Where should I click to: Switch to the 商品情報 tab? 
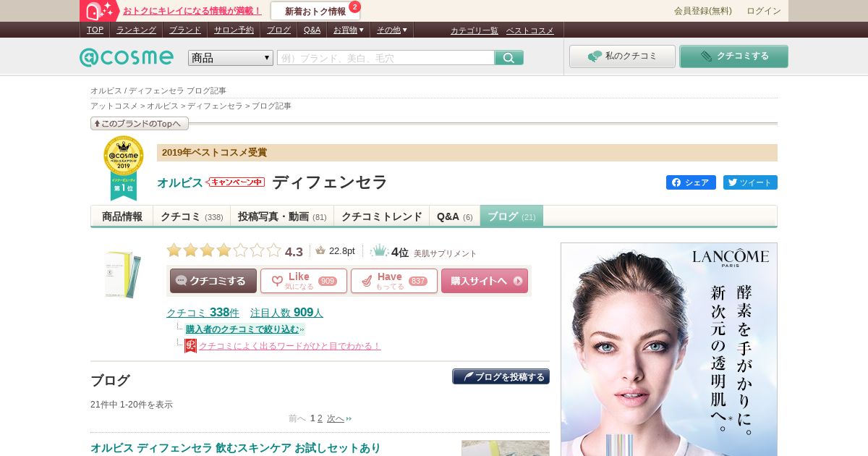click(x=122, y=216)
